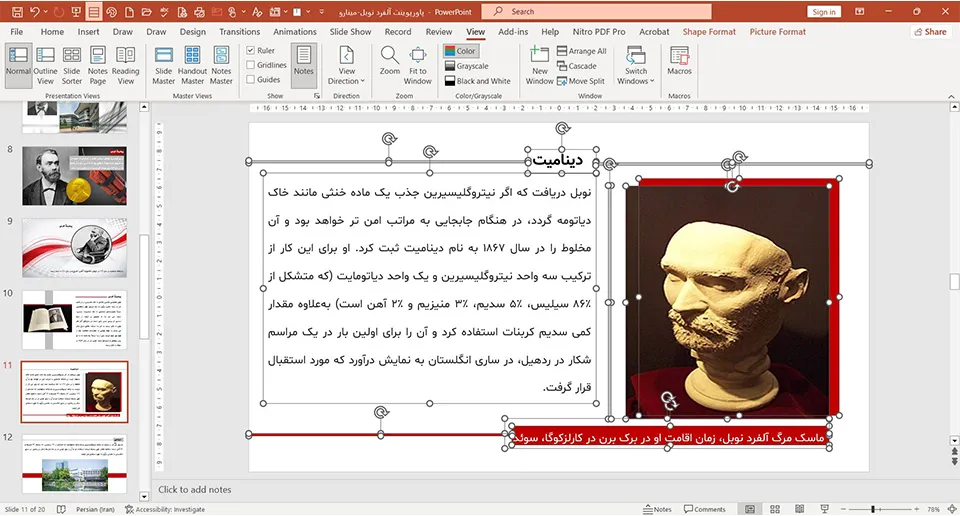
Task: Open Notes Master view
Action: [x=221, y=65]
